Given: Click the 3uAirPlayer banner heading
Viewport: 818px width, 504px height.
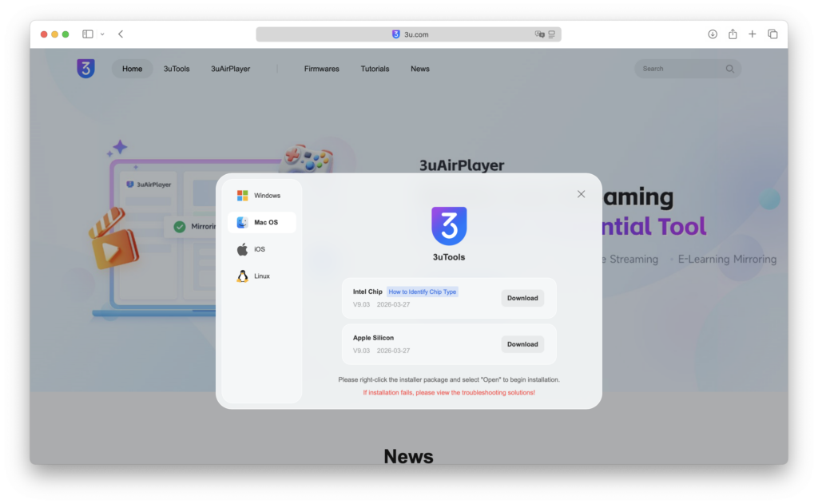Looking at the screenshot, I should [x=463, y=165].
